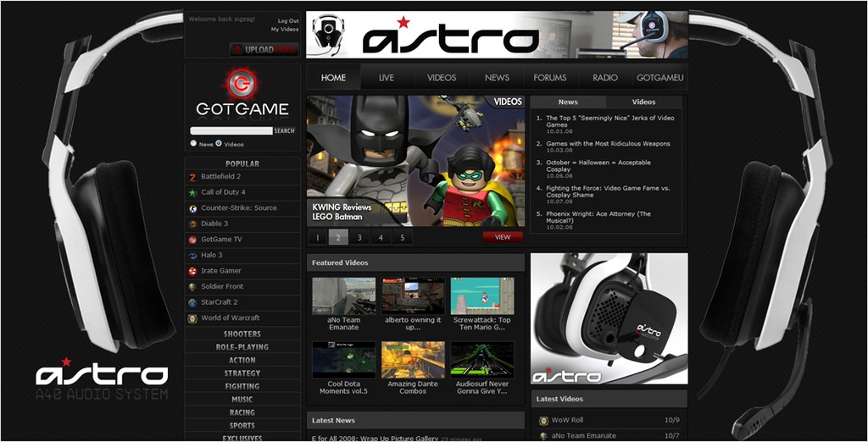This screenshot has height=442, width=868.
Task: Open the alberto owning it up thumbnail
Action: pos(413,296)
